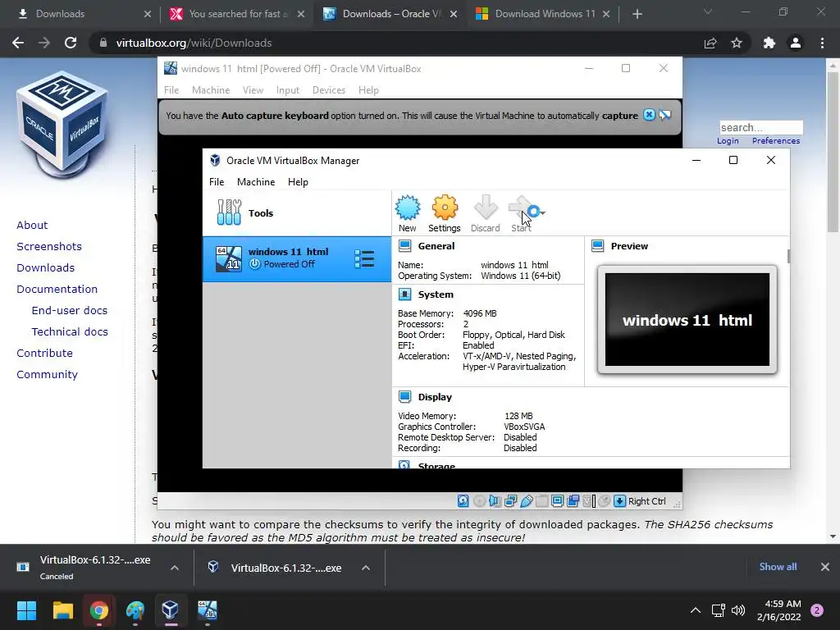Open the windows 11 html machine menu list icon
Viewport: 840px width, 630px height.
[x=364, y=258]
